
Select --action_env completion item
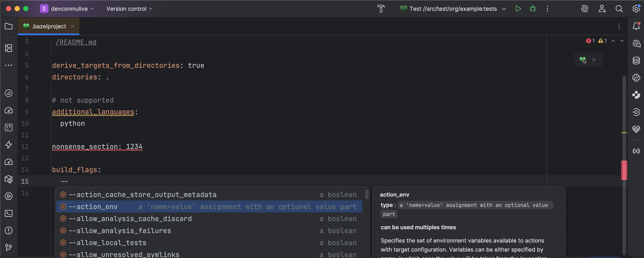(209, 206)
